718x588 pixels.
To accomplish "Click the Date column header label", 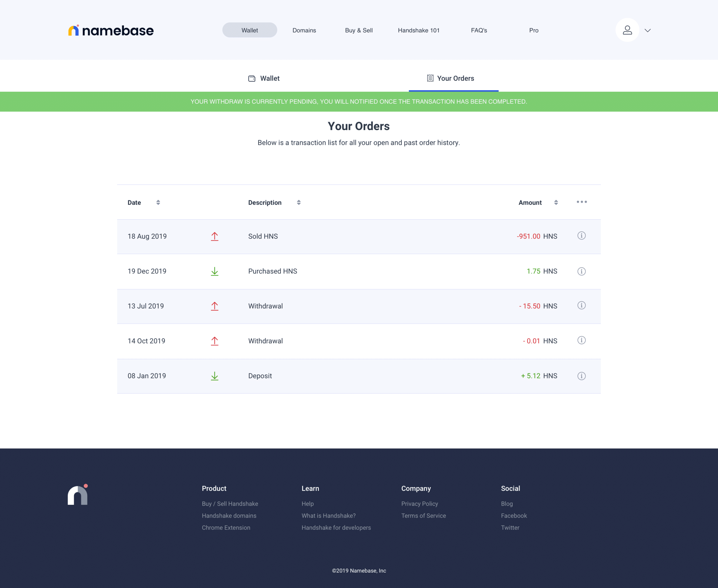I will (134, 203).
